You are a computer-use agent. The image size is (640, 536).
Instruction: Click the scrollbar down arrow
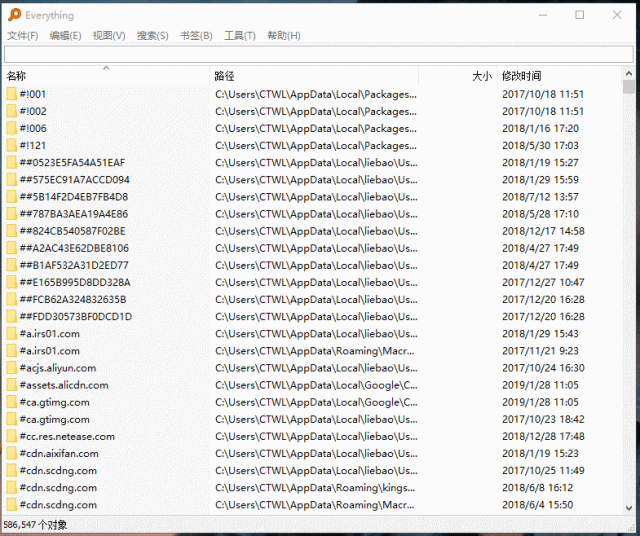[x=629, y=508]
